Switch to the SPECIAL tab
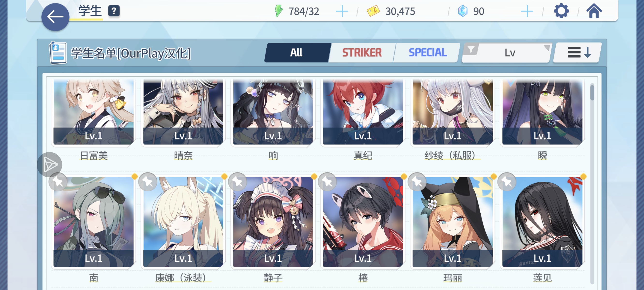Screen dimensions: 644x290 click(x=427, y=53)
